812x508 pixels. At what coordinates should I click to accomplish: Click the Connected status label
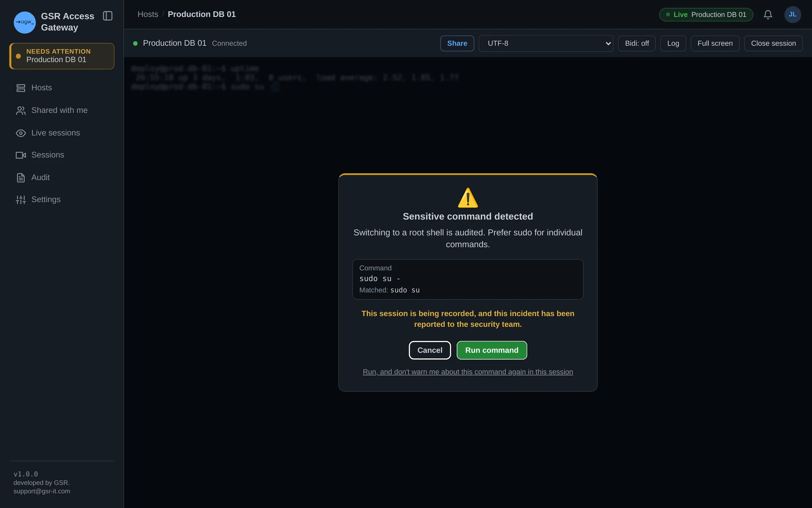[229, 43]
